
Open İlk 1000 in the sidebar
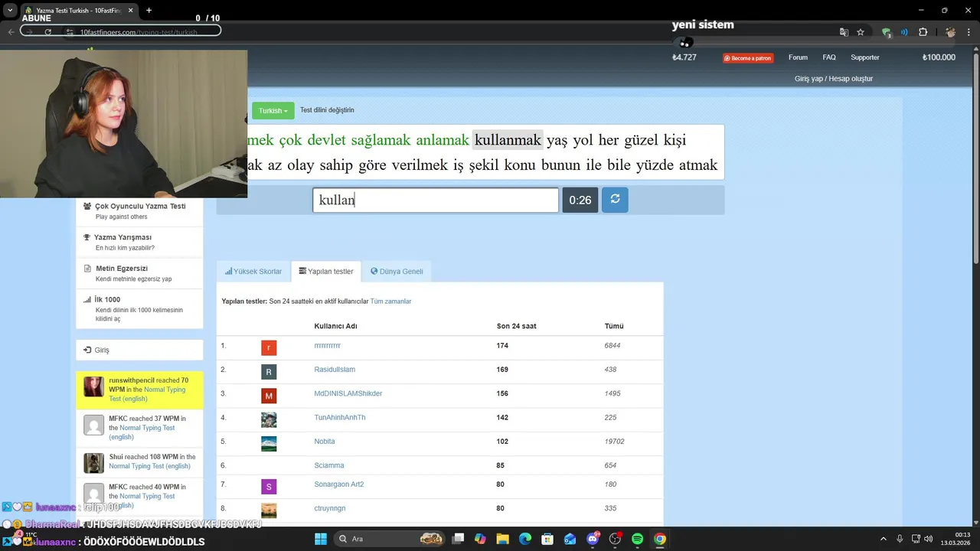(x=139, y=308)
